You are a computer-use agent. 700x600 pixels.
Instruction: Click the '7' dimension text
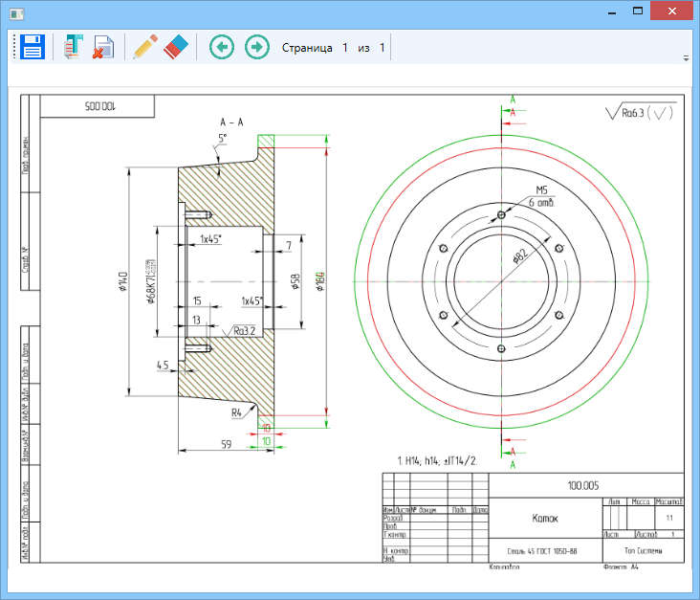pos(289,246)
